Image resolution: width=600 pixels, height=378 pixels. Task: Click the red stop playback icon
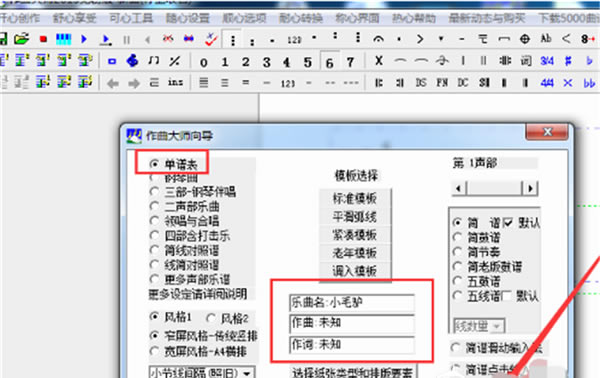43,39
